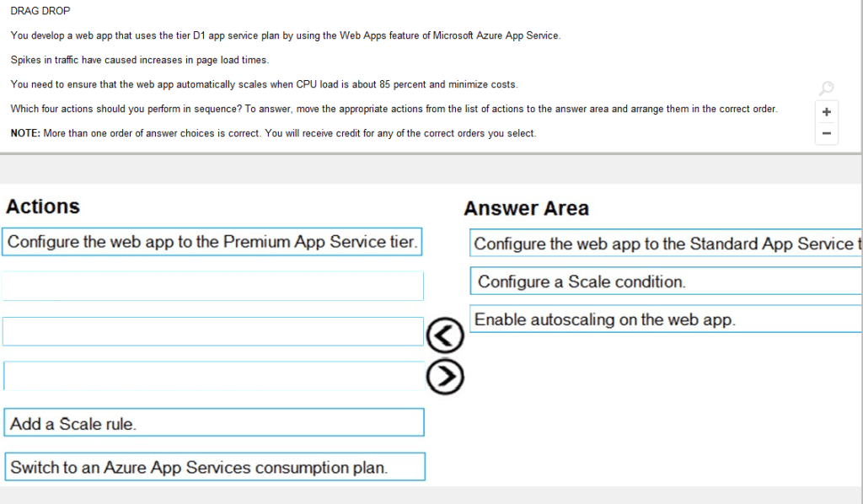Click the 'Spikes in traffic' sentence
The image size is (863, 504).
pyautogui.click(x=140, y=60)
